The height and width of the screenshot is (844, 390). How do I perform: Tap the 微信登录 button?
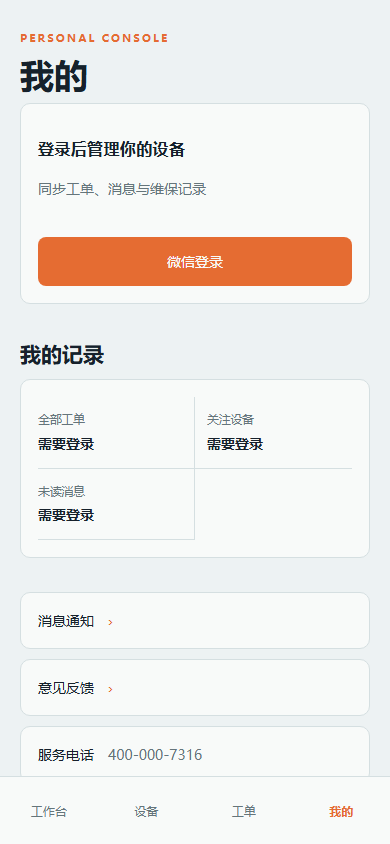[195, 262]
